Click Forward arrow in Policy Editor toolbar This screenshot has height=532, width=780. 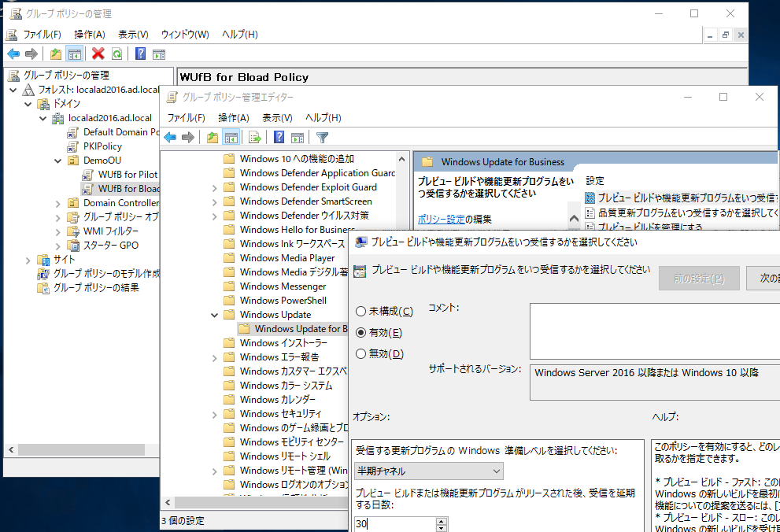coord(188,137)
